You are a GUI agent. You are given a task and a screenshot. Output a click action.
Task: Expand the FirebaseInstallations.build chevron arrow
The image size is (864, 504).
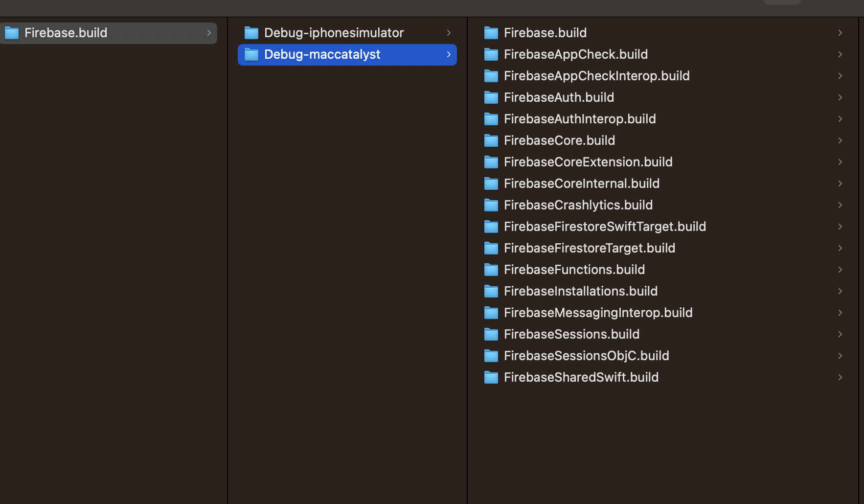840,291
